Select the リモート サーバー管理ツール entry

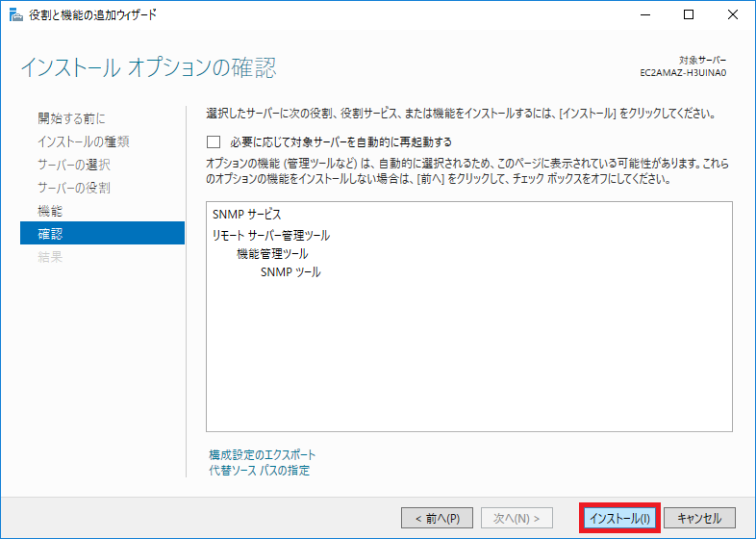point(271,236)
